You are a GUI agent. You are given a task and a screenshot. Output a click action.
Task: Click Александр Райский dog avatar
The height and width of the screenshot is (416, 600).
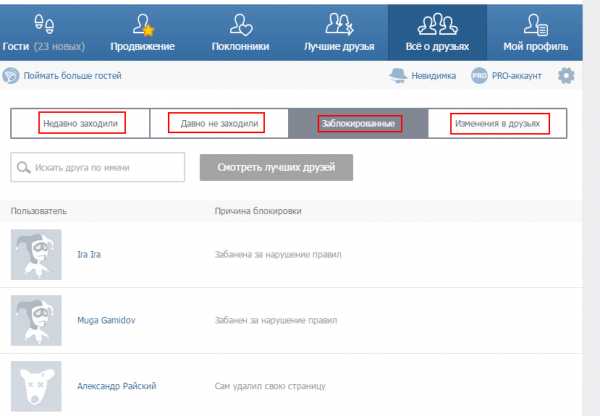point(36,386)
